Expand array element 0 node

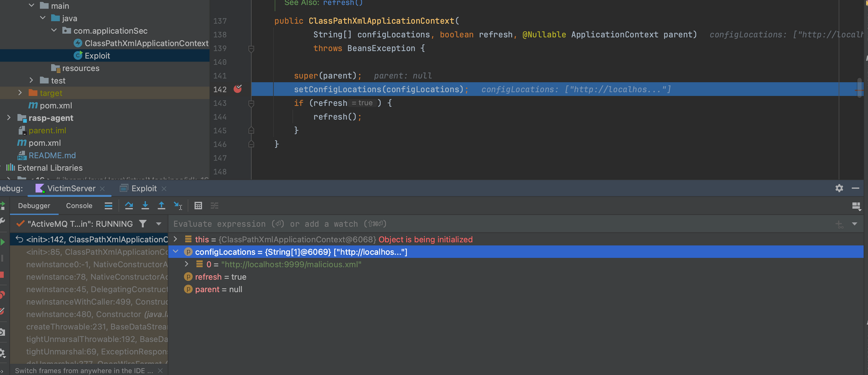(x=187, y=264)
